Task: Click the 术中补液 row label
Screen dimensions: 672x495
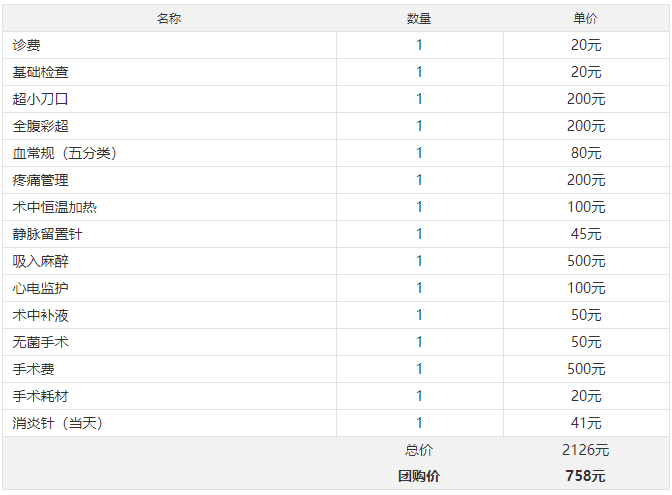Action: tap(41, 315)
